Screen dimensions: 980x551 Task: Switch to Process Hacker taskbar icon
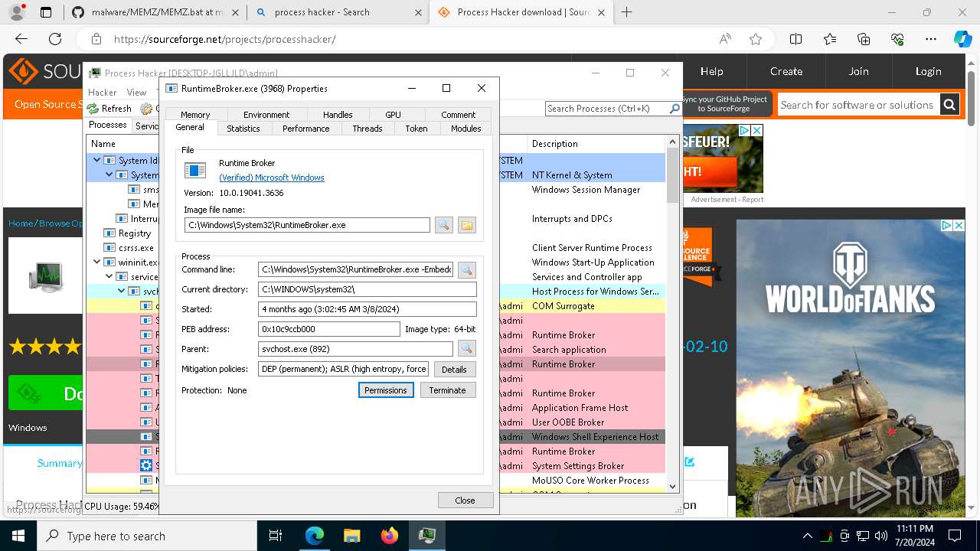coord(427,536)
